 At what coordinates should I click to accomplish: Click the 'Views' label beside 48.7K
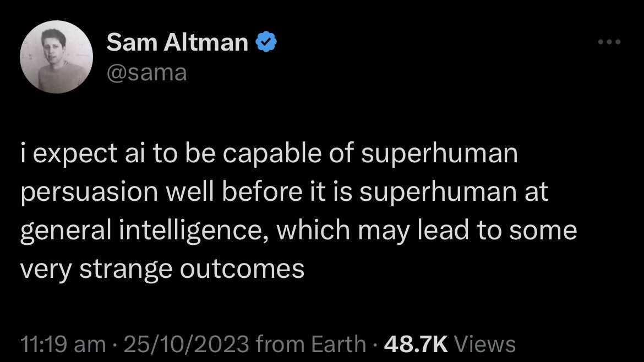click(485, 343)
